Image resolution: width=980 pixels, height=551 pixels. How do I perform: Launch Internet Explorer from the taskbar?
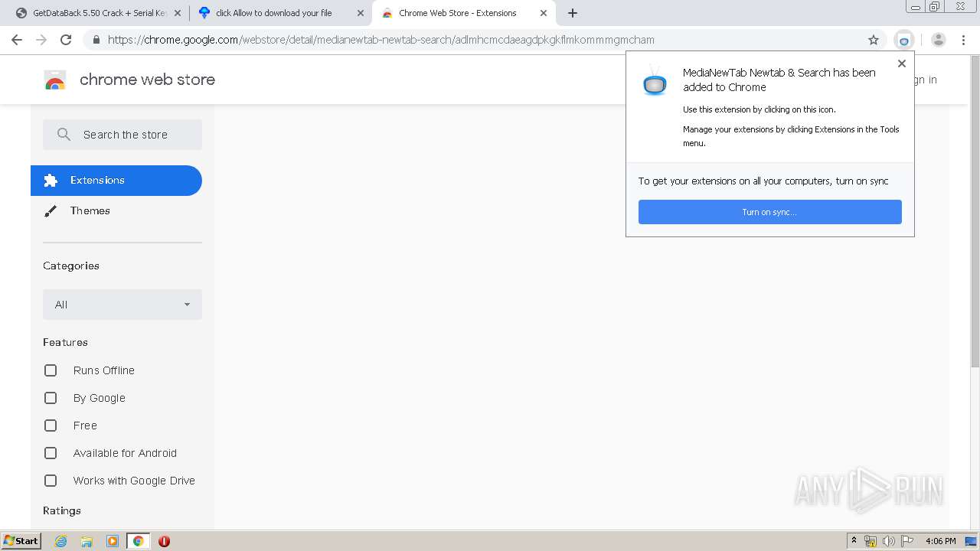61,541
